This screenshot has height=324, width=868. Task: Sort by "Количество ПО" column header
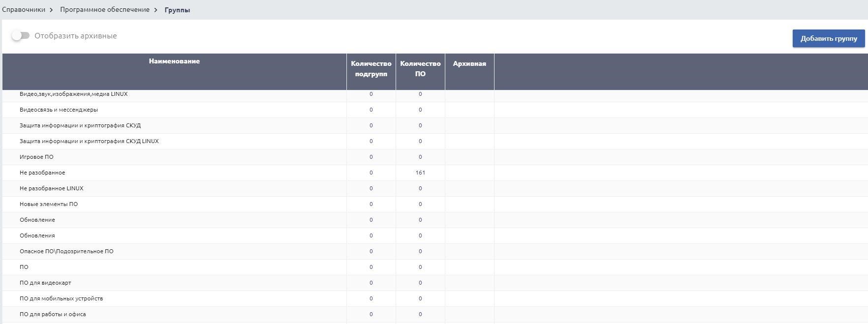[420, 69]
